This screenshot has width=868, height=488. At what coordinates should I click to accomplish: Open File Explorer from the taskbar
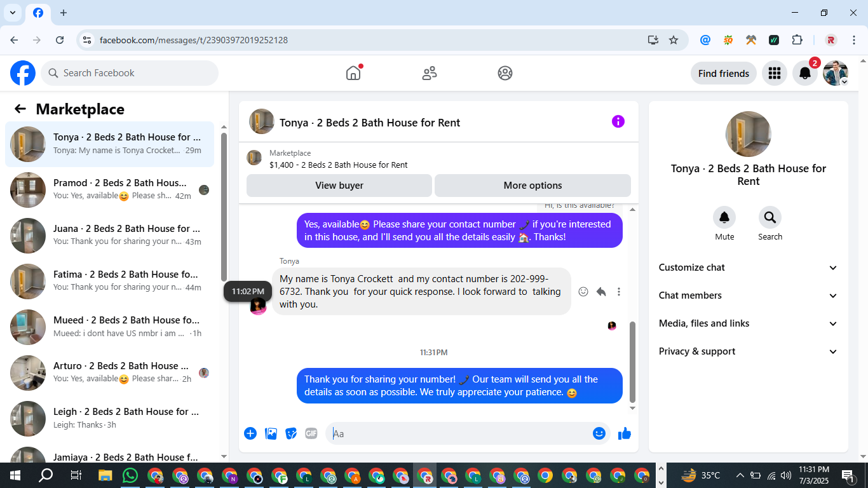pos(105,475)
